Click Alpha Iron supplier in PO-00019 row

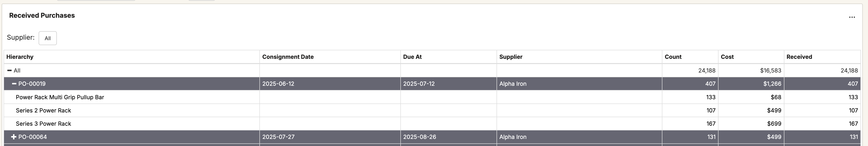tap(512, 84)
